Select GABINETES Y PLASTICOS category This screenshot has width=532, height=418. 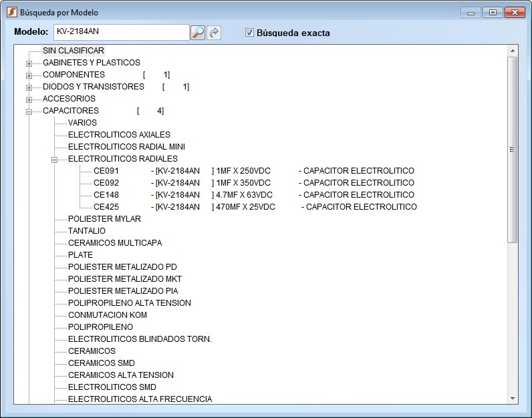92,62
